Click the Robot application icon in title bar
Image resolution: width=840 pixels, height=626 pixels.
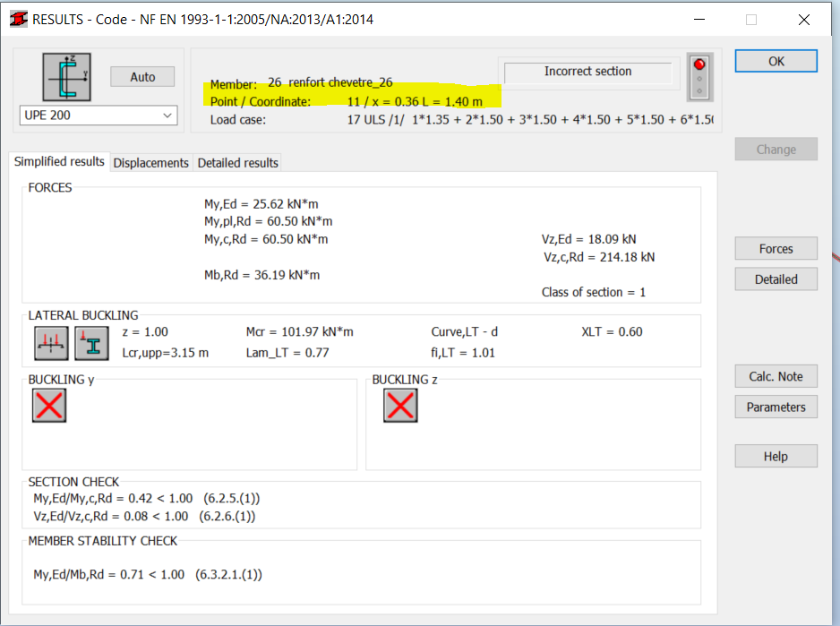pyautogui.click(x=18, y=18)
